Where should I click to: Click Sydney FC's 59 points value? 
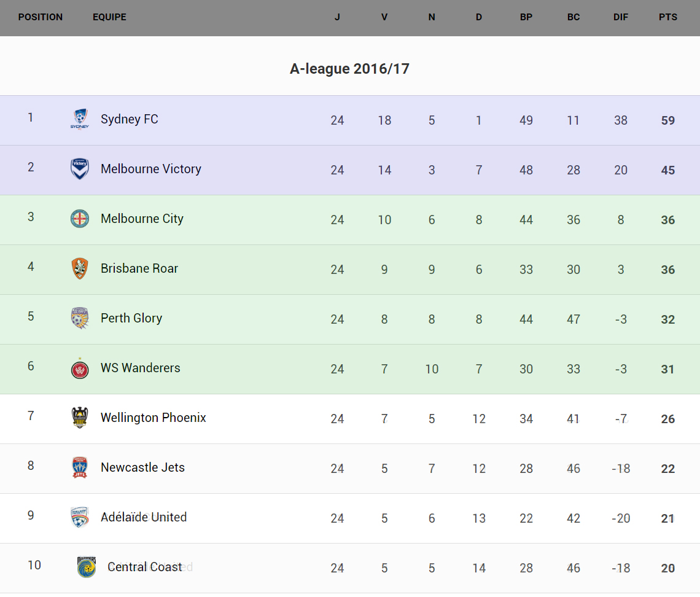pyautogui.click(x=668, y=120)
